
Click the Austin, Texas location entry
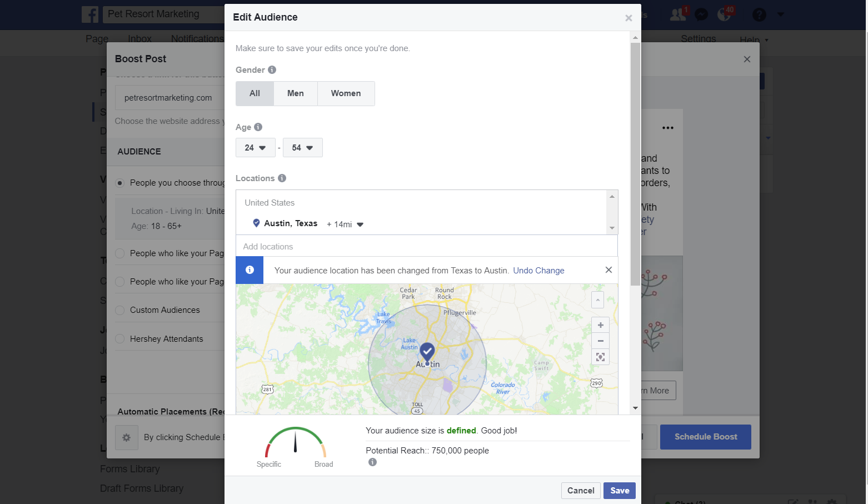291,223
